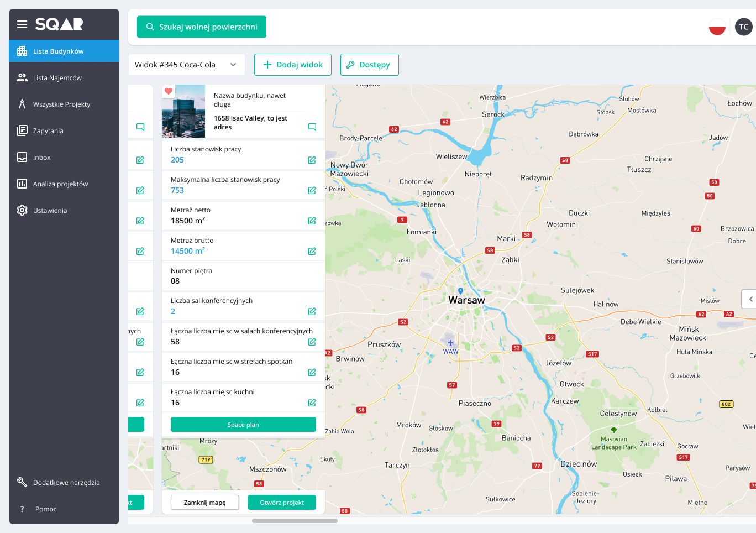The width and height of the screenshot is (756, 533).
Task: Click the Szukaj wolnej powierzchni button
Action: pyautogui.click(x=202, y=27)
